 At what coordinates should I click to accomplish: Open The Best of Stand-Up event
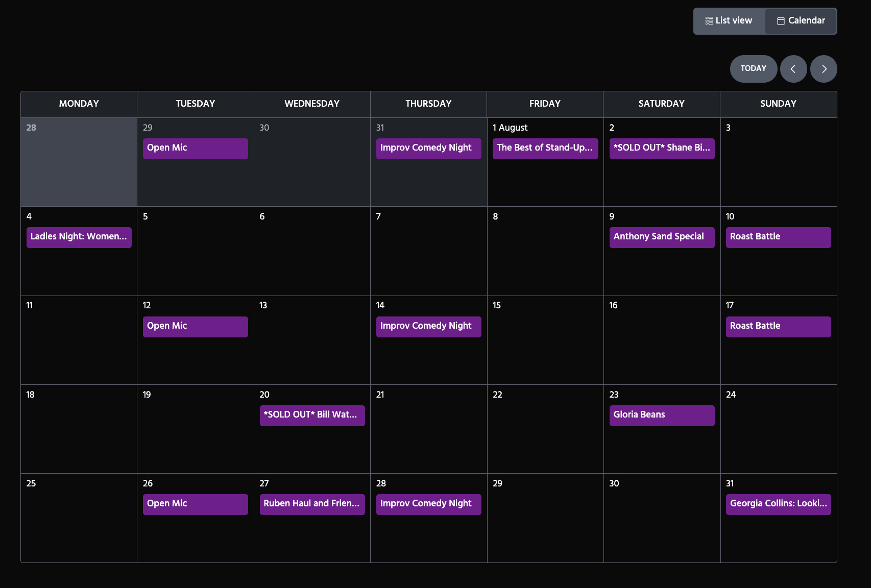(545, 149)
